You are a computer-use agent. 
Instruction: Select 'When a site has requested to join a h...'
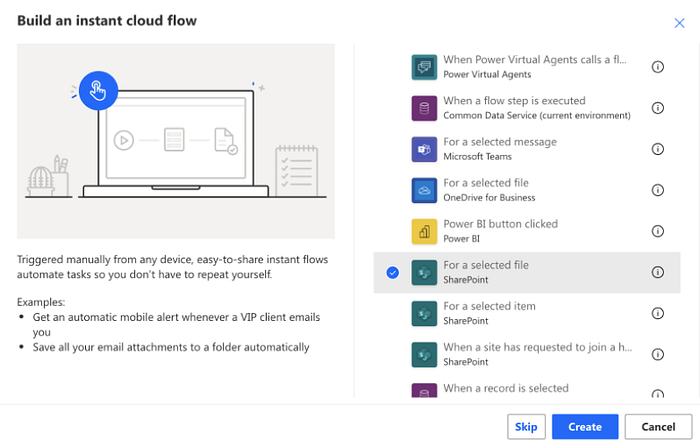[527, 355]
